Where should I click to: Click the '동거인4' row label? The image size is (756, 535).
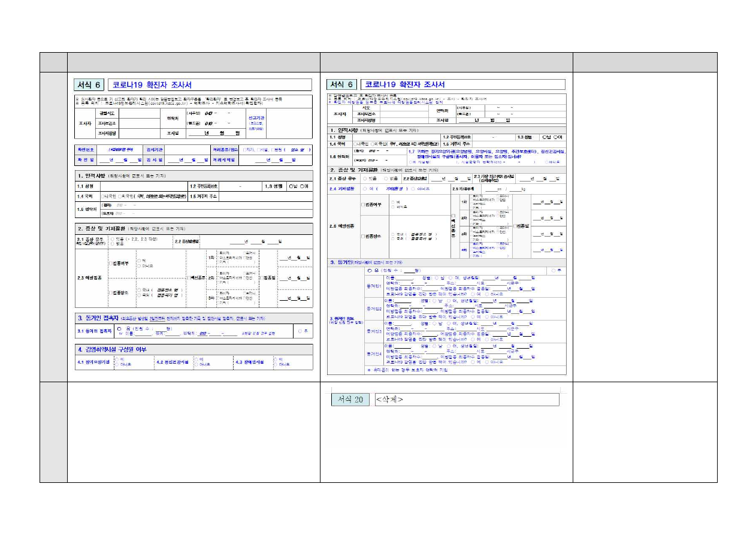pos(374,354)
